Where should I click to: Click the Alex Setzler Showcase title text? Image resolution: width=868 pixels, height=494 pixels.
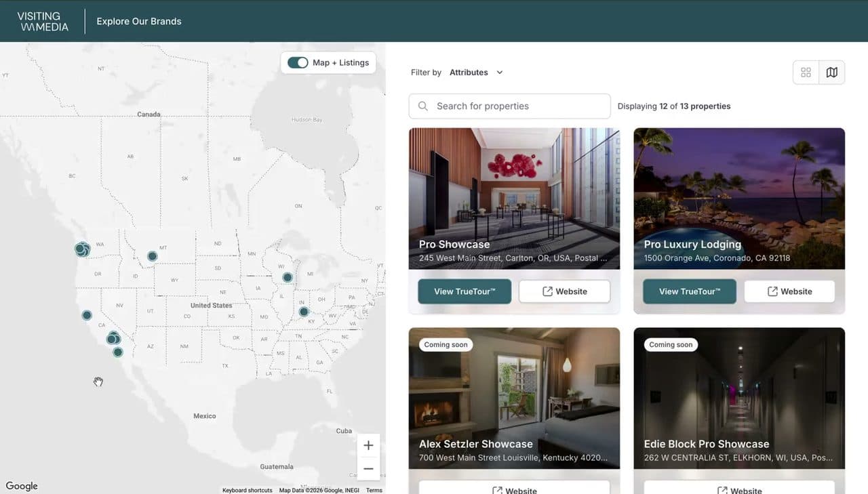[x=476, y=444]
